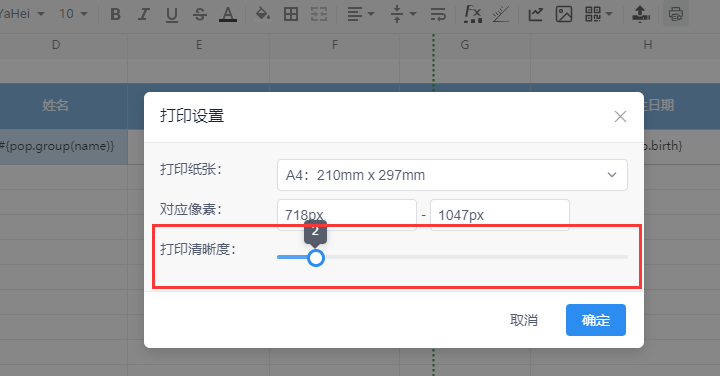Cancel the dialog with the 取消 button
Viewport: 720px width, 376px height.
tap(523, 320)
